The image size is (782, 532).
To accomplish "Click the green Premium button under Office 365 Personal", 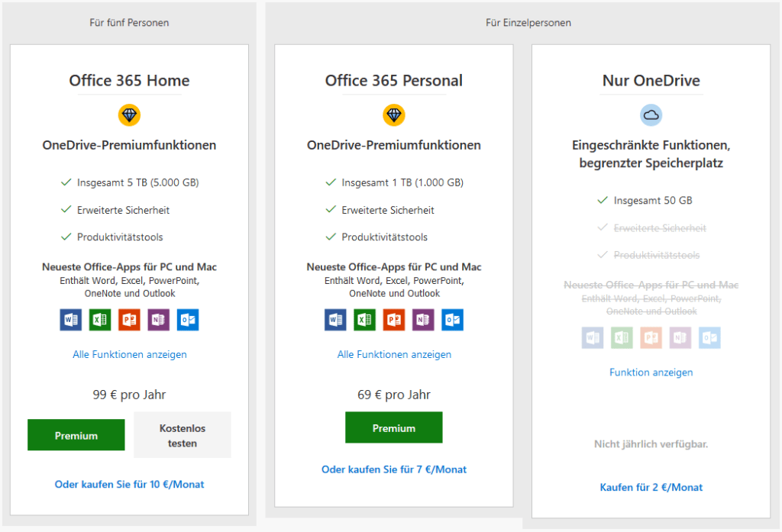I will pyautogui.click(x=393, y=427).
